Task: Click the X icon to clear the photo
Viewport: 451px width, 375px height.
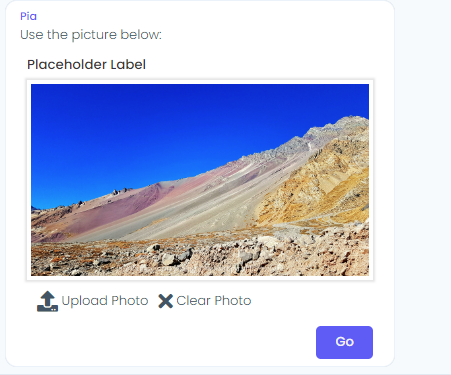Action: (165, 301)
